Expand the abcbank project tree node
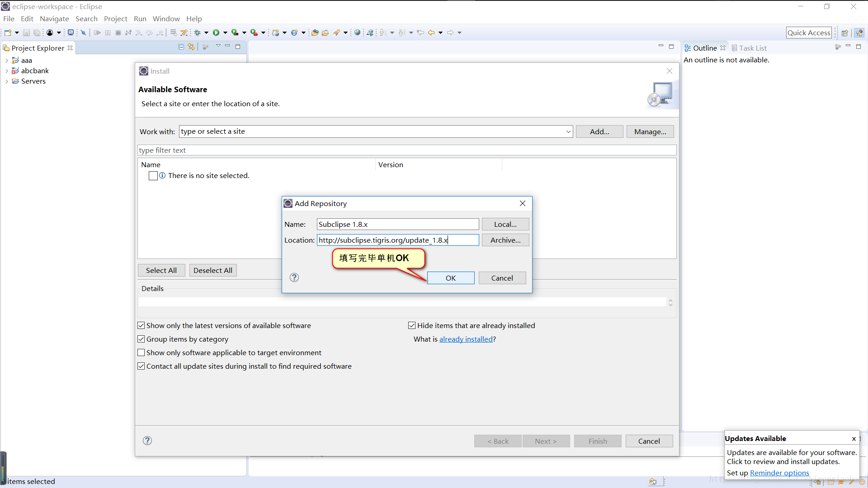Image resolution: width=868 pixels, height=488 pixels. coord(6,71)
